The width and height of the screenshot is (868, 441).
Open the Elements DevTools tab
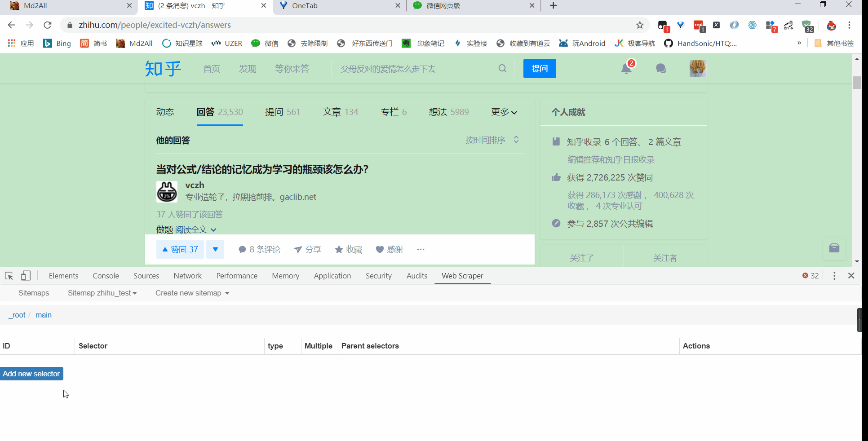(x=63, y=276)
